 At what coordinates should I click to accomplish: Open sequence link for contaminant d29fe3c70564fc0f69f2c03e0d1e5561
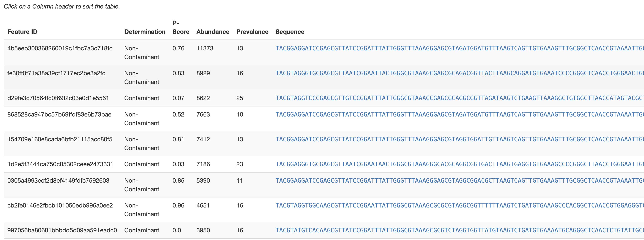point(460,98)
